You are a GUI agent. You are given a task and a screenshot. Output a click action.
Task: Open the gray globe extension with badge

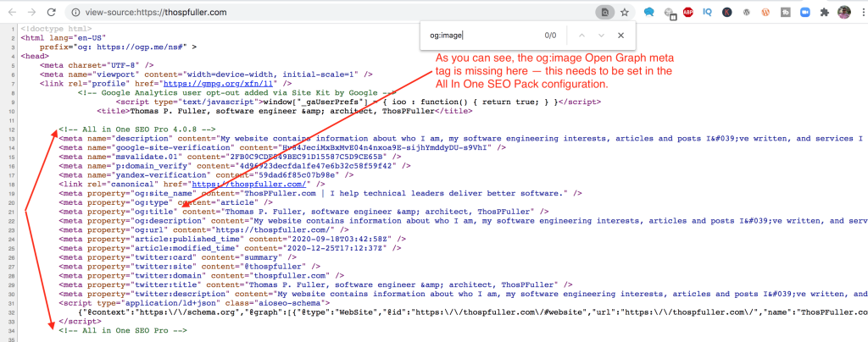670,13
